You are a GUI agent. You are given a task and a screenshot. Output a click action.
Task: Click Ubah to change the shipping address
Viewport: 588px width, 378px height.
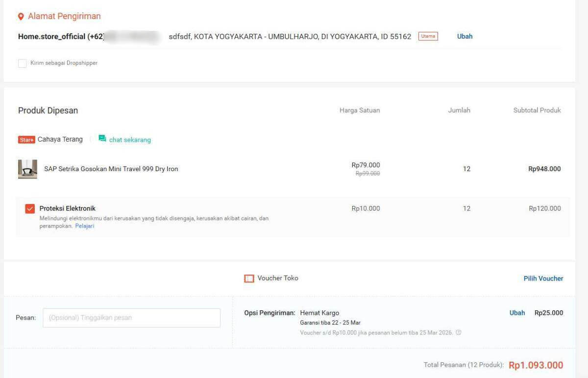click(x=465, y=36)
